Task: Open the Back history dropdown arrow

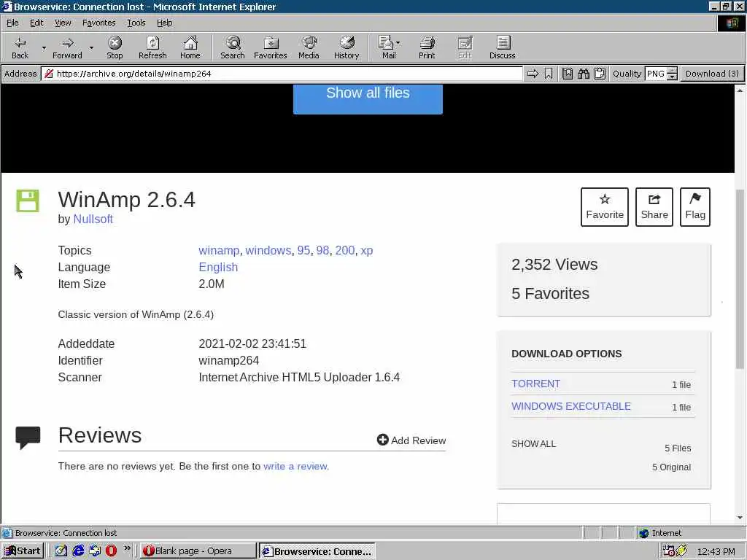Action: pos(44,47)
